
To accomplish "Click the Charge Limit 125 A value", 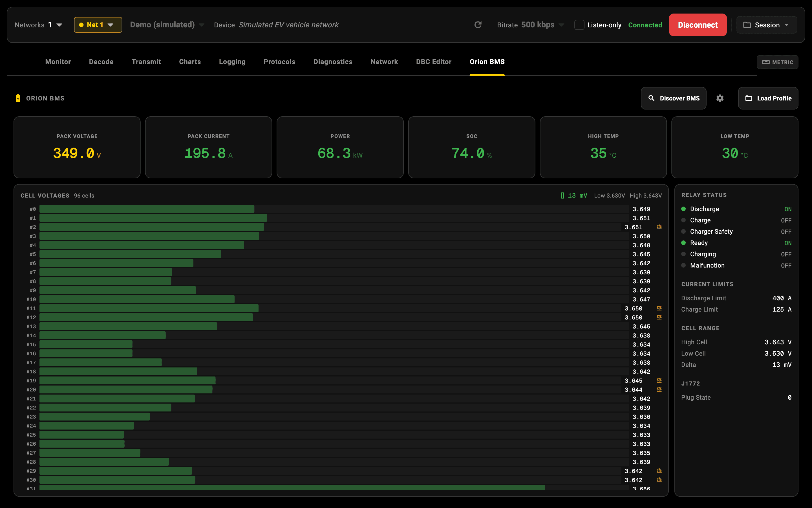I will (x=782, y=309).
